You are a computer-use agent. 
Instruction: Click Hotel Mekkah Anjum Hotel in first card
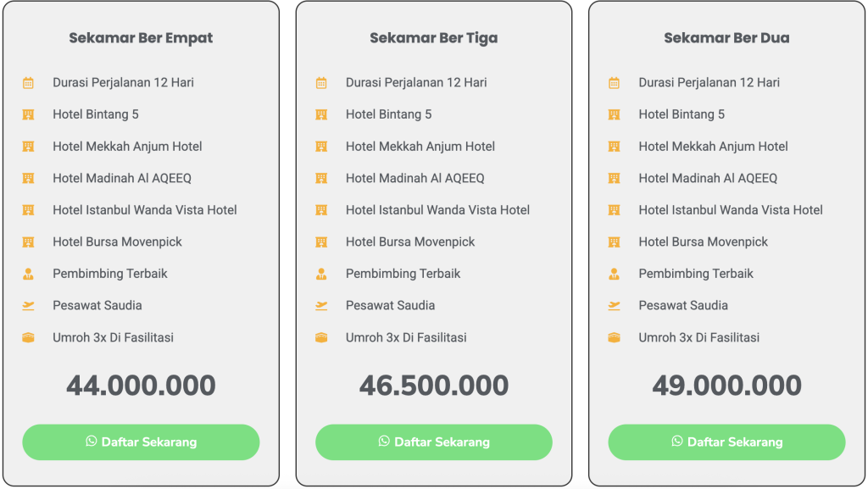(x=127, y=147)
